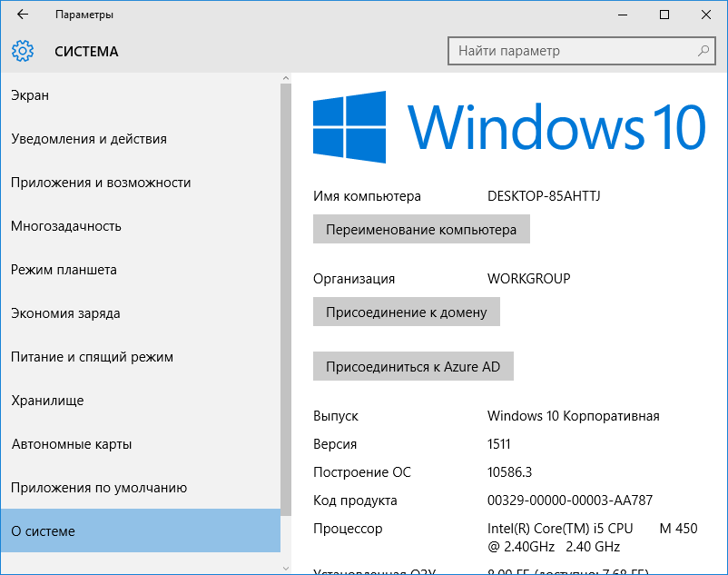Click the Организация label
The width and height of the screenshot is (728, 575).
pyautogui.click(x=354, y=279)
